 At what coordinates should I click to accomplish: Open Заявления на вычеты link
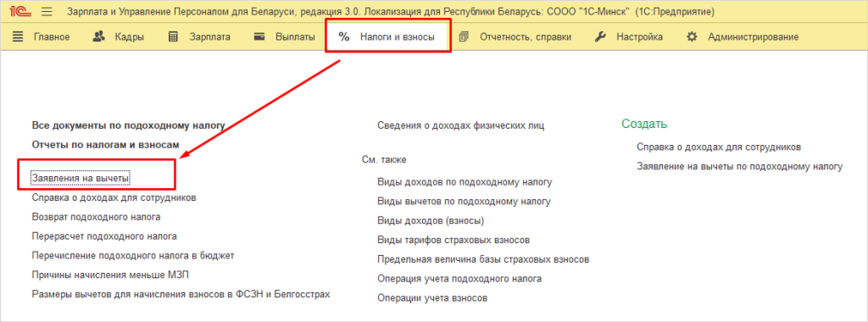(81, 178)
